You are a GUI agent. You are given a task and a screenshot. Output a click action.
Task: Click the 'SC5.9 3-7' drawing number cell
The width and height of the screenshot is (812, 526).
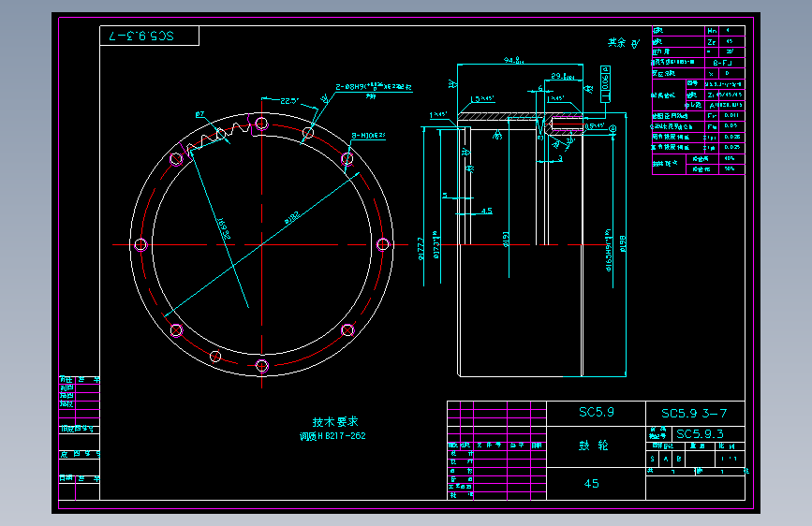pos(695,413)
